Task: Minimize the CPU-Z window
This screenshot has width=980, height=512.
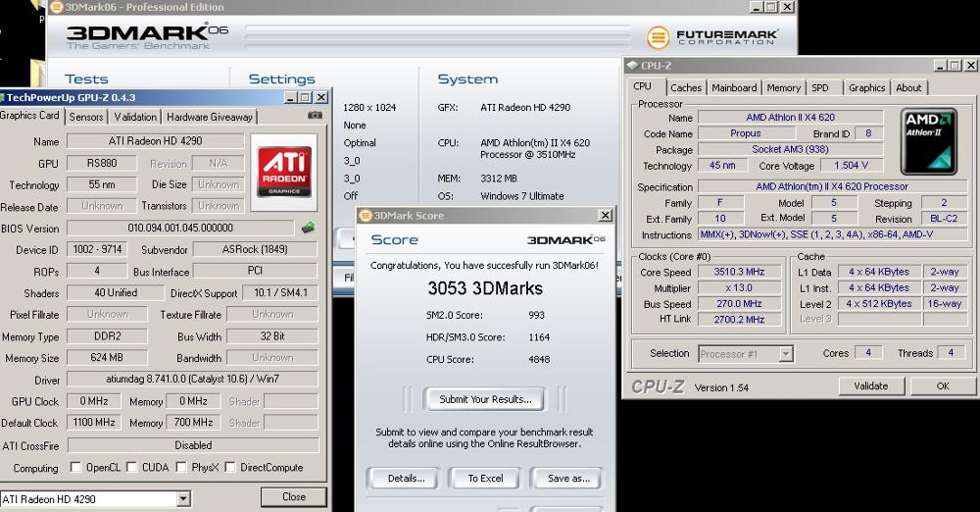Action: 941,65
